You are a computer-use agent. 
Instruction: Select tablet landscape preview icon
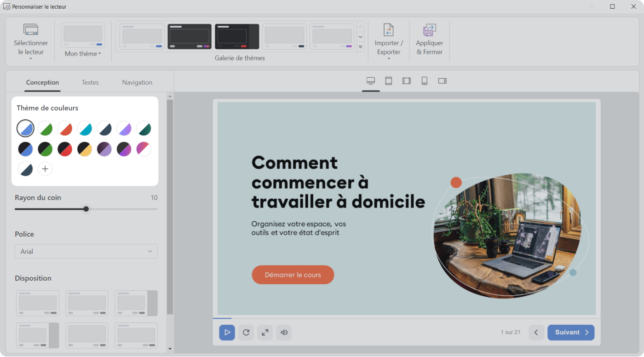[x=407, y=81]
